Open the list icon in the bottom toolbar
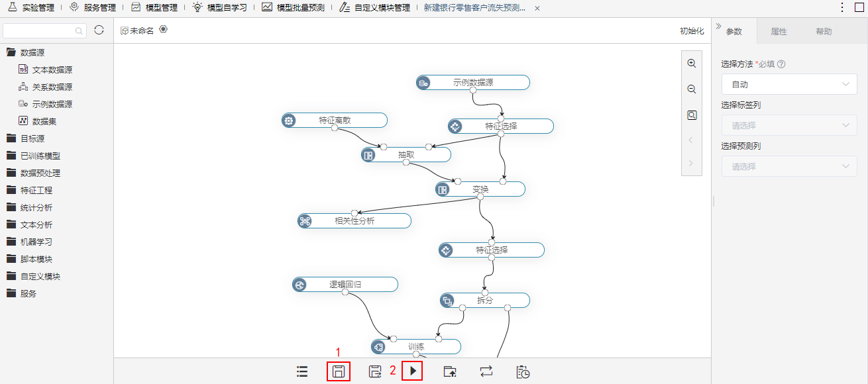This screenshot has width=868, height=384. click(302, 371)
